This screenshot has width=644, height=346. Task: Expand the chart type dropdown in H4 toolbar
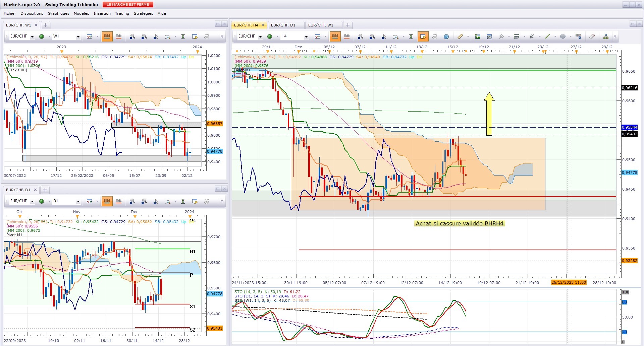click(x=325, y=36)
